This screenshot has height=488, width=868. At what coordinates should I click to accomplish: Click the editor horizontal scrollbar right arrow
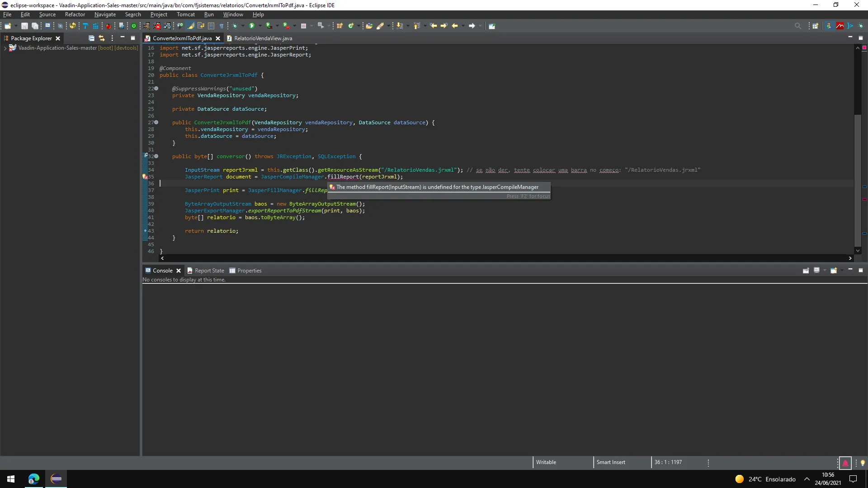[850, 258]
